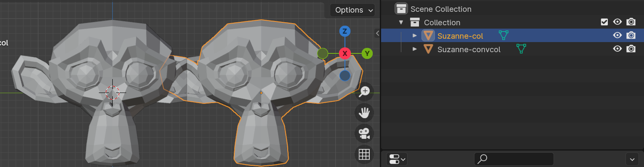This screenshot has width=644, height=167.
Task: Click the blue Z axis gizmo handle
Action: point(345,31)
